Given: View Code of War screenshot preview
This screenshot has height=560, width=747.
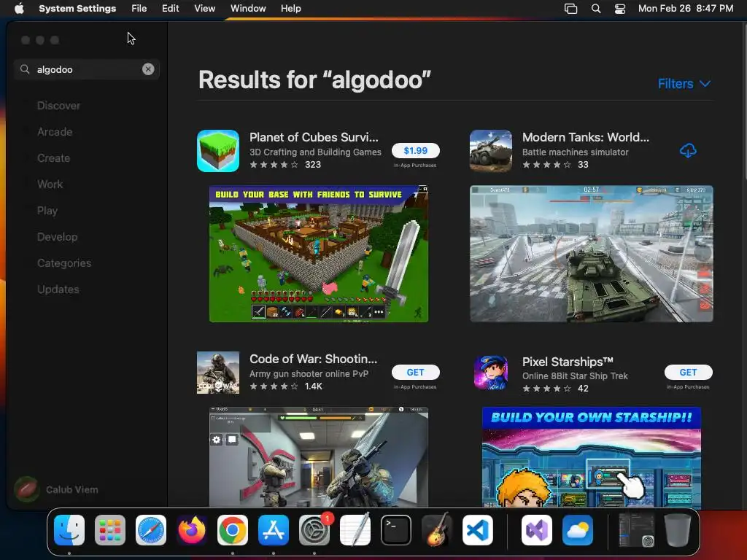Looking at the screenshot, I should [x=319, y=456].
